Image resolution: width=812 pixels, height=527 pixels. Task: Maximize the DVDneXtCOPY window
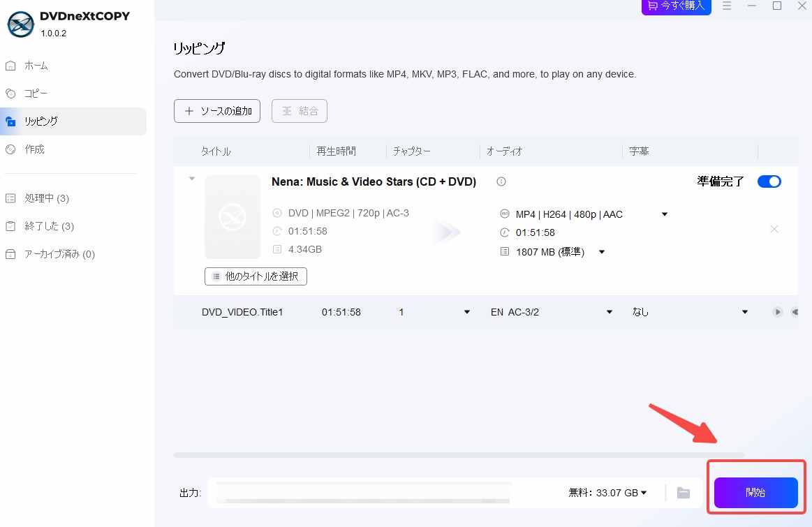[777, 6]
